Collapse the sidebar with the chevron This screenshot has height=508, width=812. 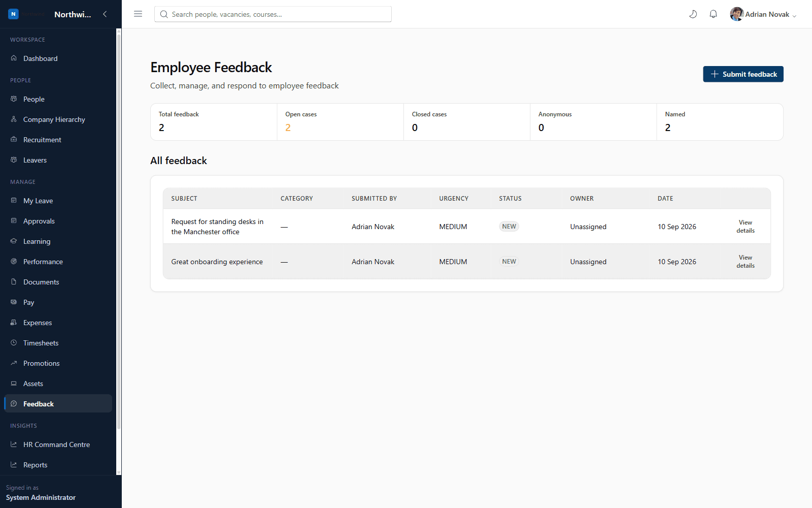coord(105,14)
